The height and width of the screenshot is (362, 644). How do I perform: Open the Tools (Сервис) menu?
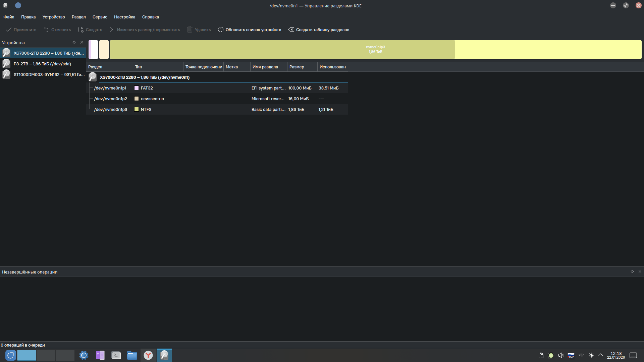100,17
